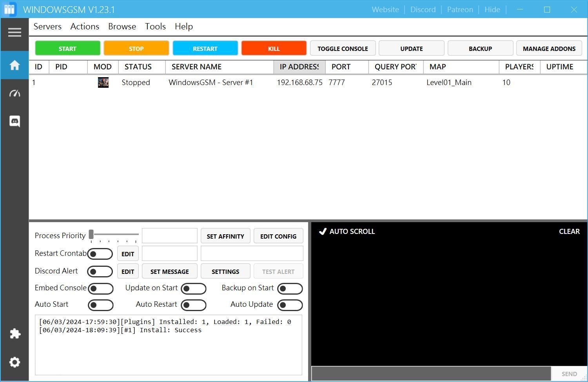Select the game mod icon in server row
588x382 pixels.
[103, 82]
